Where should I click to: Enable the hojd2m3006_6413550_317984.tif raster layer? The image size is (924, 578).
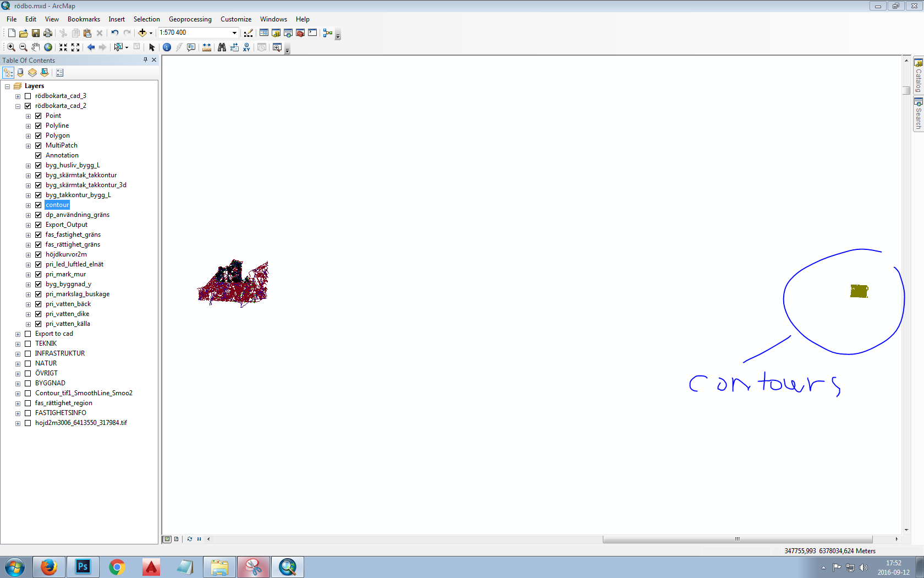tap(28, 423)
